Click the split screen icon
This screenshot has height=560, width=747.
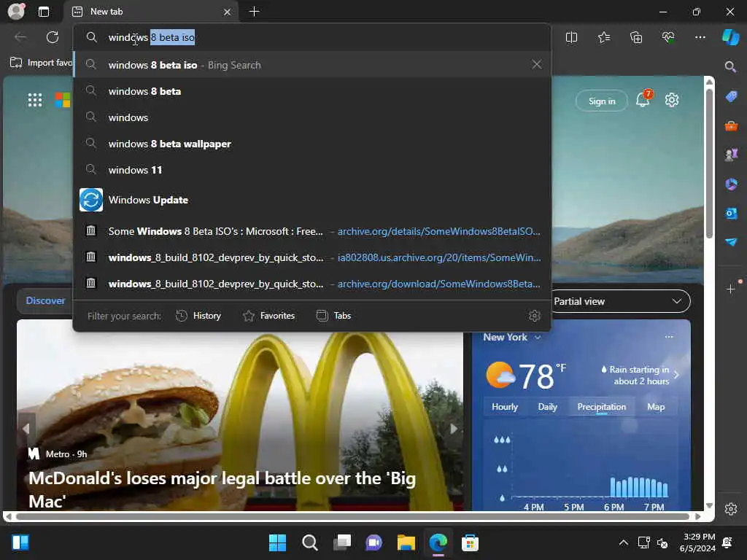tap(571, 37)
